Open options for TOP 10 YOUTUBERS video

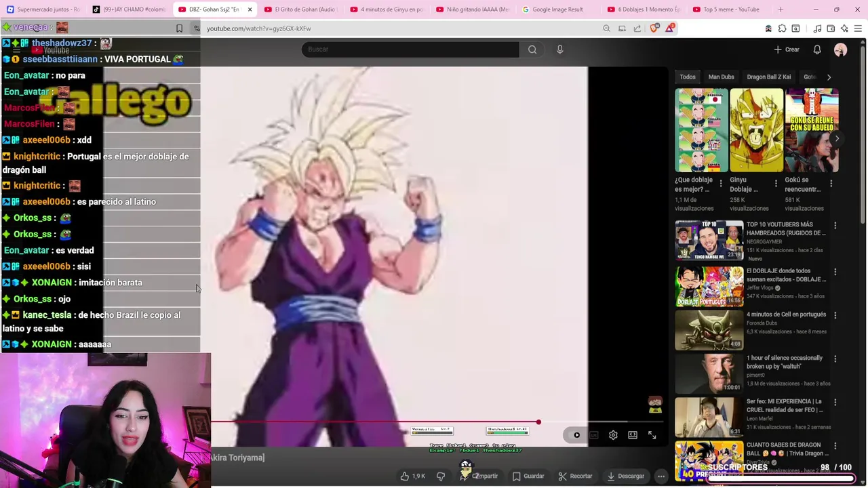(835, 226)
